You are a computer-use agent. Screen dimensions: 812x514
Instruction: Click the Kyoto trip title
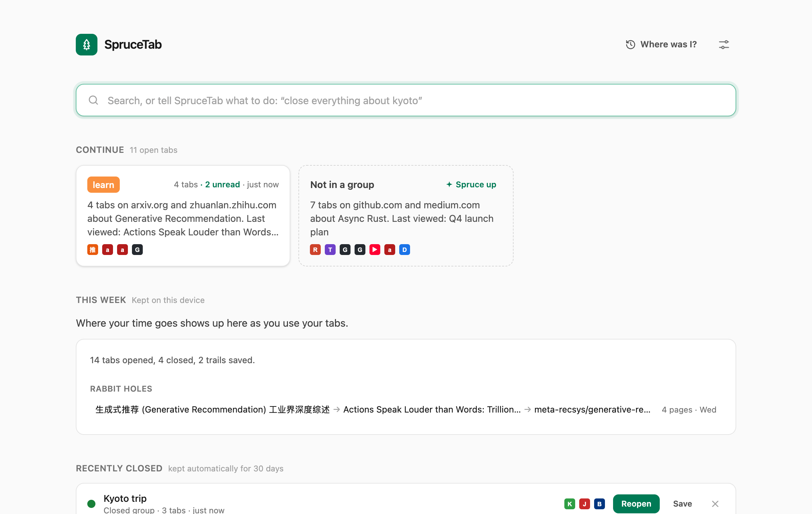(125, 498)
